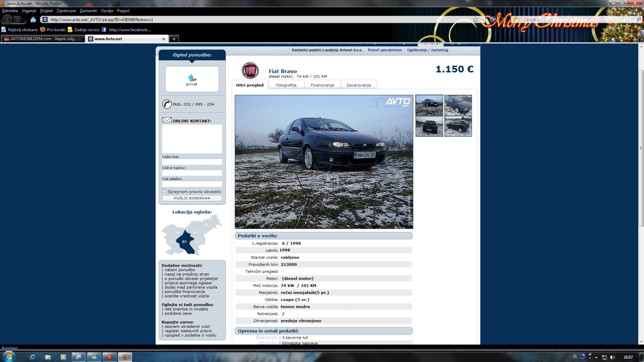Open the top-left car photo thumbnail
The image size is (644, 362).
[429, 105]
